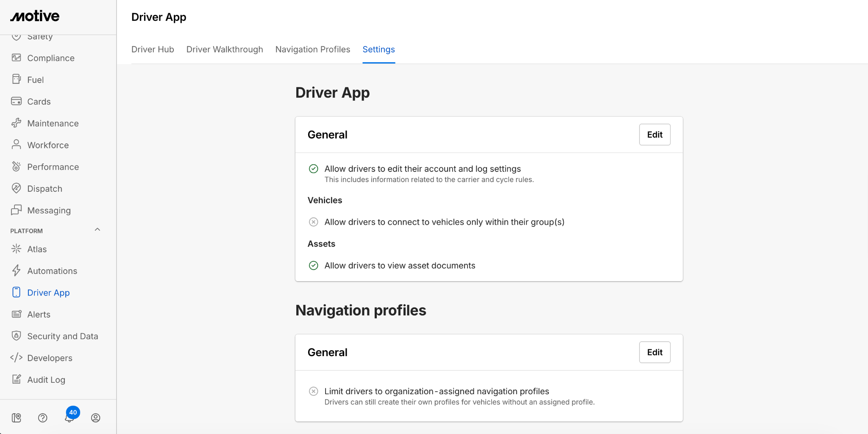The height and width of the screenshot is (434, 868).
Task: Open the Workforce page
Action: (x=48, y=145)
